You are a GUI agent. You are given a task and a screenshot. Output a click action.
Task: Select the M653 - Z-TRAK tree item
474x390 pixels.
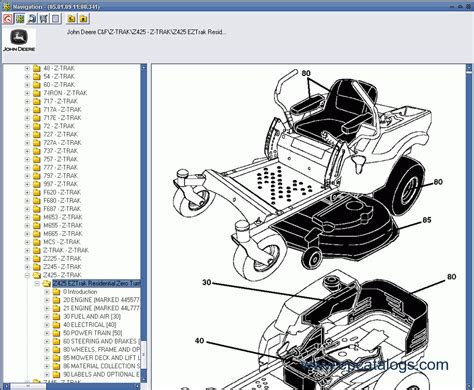click(x=63, y=217)
